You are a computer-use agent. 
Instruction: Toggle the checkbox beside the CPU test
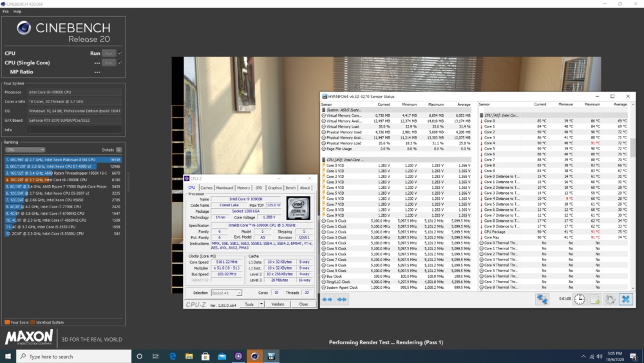tap(120, 53)
